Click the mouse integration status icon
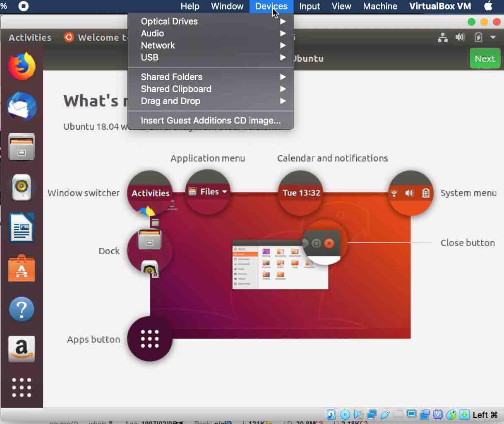The width and height of the screenshot is (504, 424). click(x=451, y=414)
